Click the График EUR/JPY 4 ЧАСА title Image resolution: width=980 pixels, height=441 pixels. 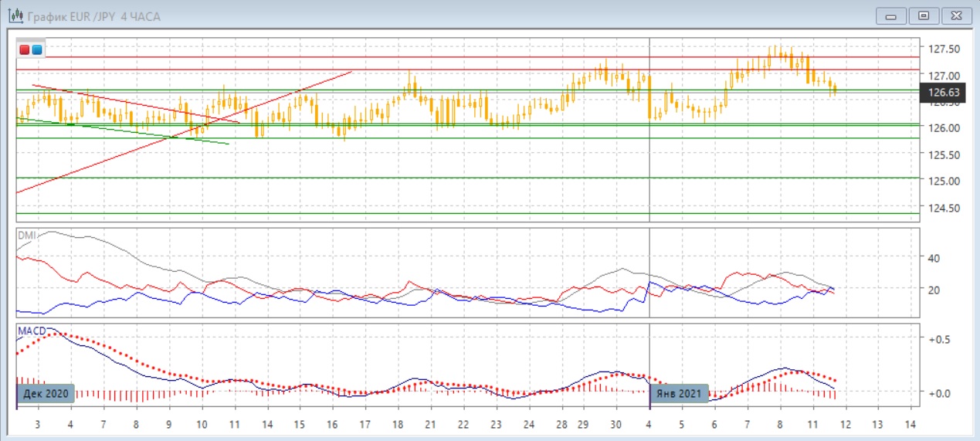coord(94,16)
